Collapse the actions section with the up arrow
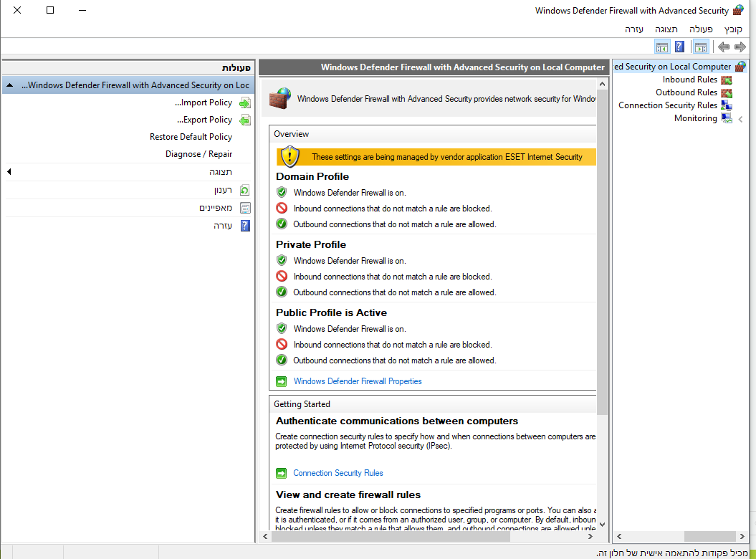The image size is (756, 559). (x=9, y=85)
